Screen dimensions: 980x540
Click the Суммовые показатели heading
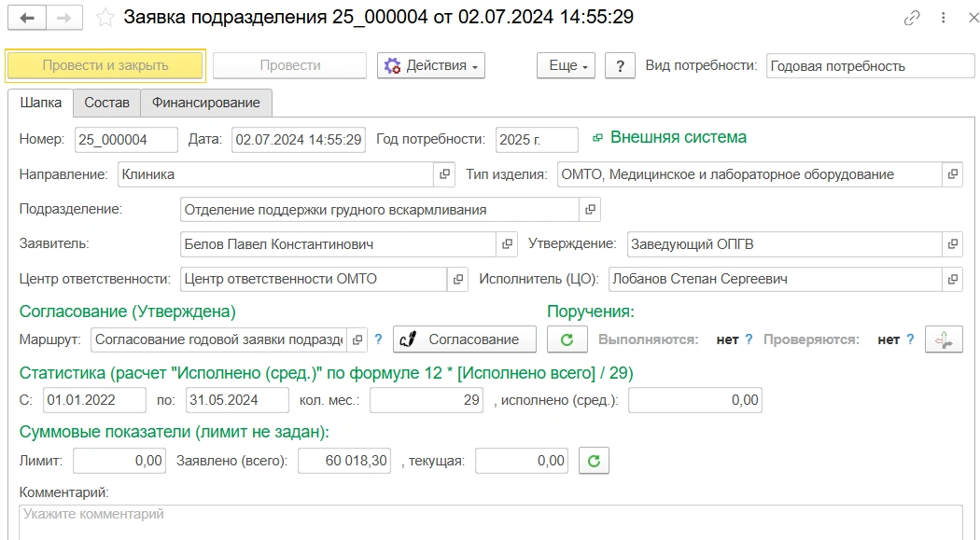tap(175, 432)
